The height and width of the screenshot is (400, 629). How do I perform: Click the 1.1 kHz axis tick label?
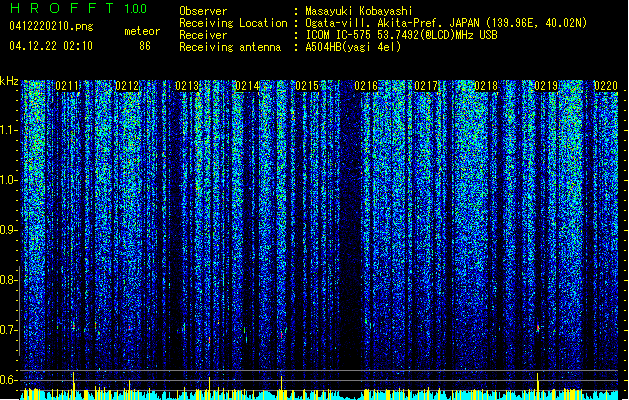(x=9, y=130)
